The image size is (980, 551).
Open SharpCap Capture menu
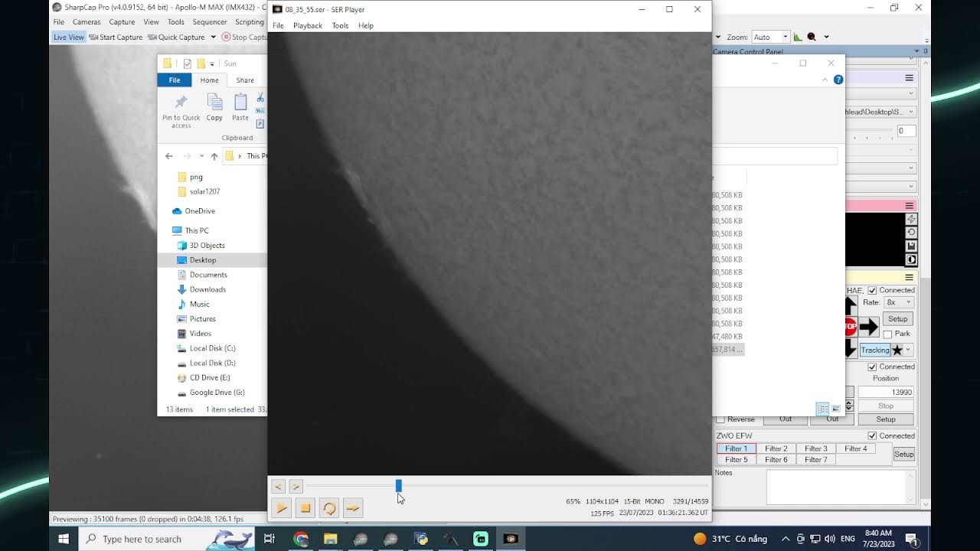click(122, 22)
